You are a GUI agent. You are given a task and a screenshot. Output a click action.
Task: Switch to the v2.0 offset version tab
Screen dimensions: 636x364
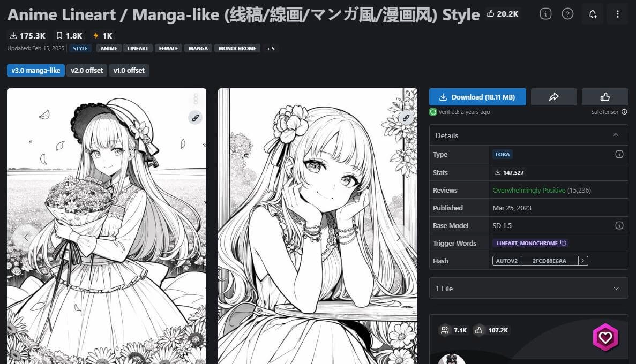click(87, 70)
